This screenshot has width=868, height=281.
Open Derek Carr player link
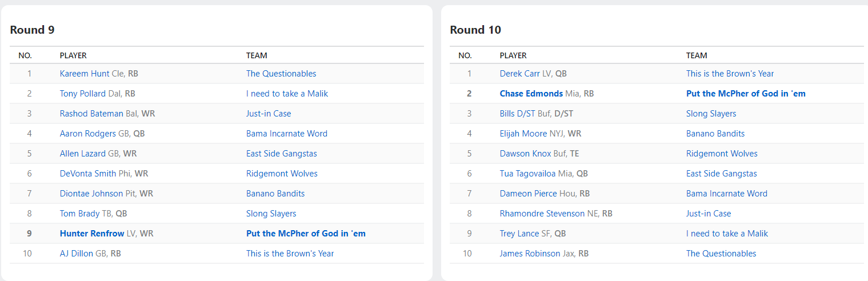click(520, 74)
